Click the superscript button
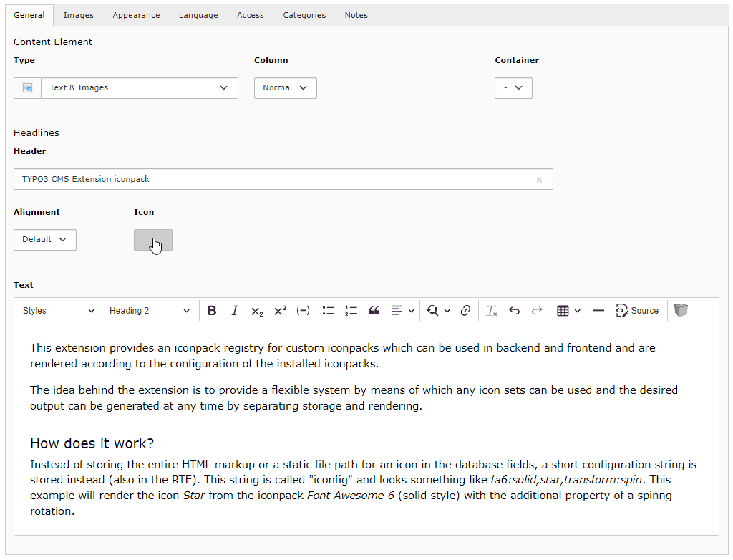Screen dimensions: 733x560 (280, 311)
